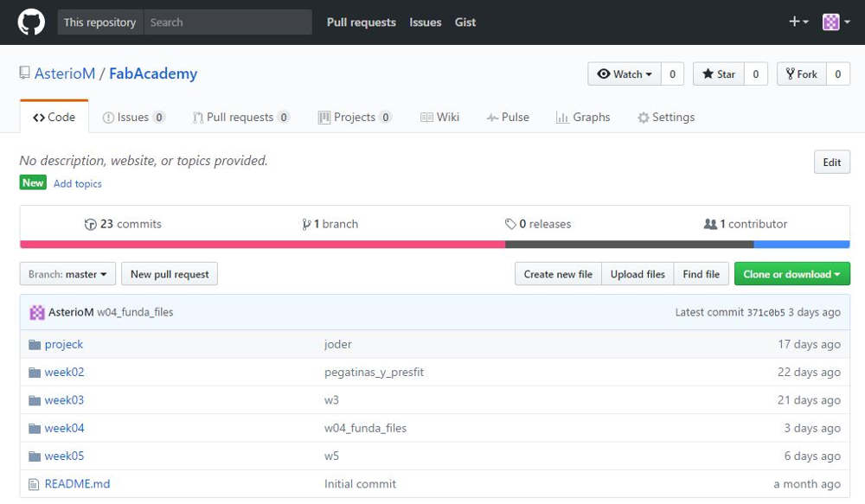Open the README.md file link
This screenshot has width=865, height=504.
77,483
